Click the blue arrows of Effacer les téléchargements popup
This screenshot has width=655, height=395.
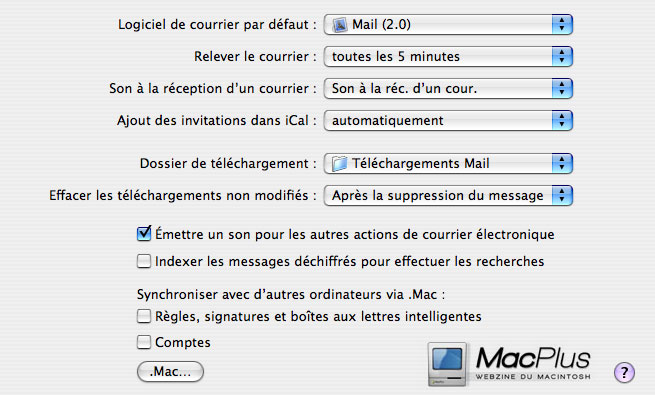(562, 195)
